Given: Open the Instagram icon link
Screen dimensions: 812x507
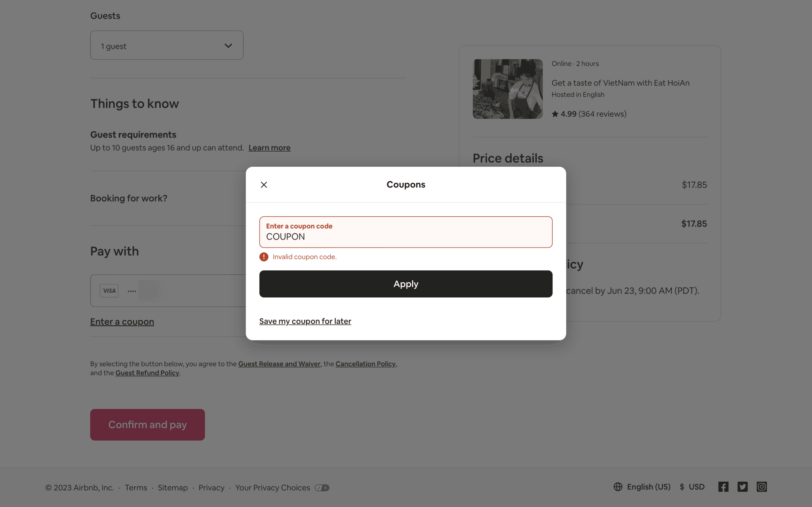Looking at the screenshot, I should [761, 487].
